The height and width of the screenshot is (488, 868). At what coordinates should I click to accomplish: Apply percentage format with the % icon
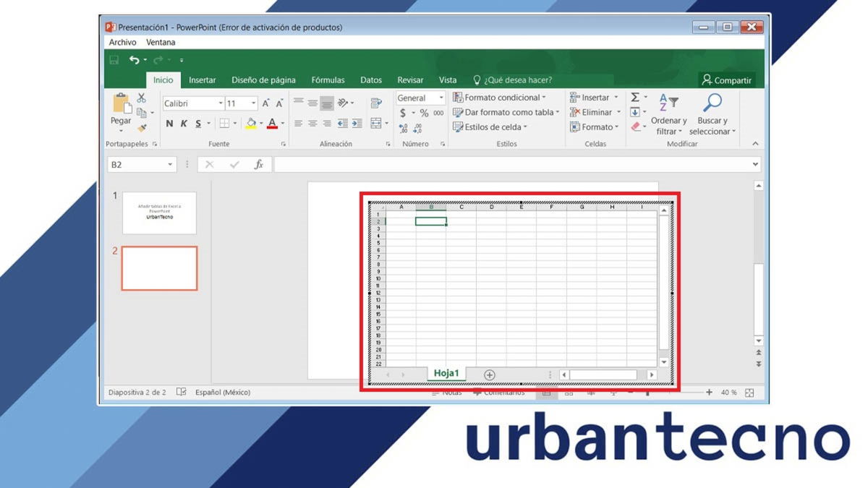(x=425, y=112)
